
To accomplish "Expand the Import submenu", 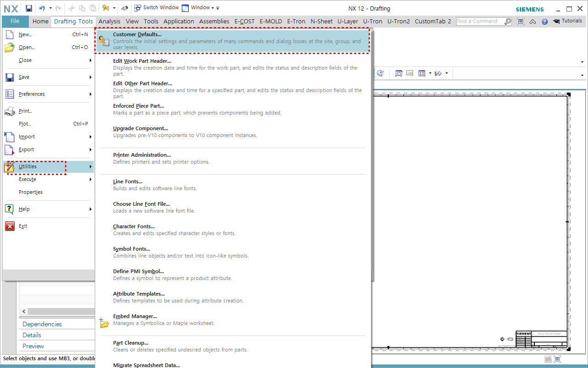I will click(x=48, y=137).
